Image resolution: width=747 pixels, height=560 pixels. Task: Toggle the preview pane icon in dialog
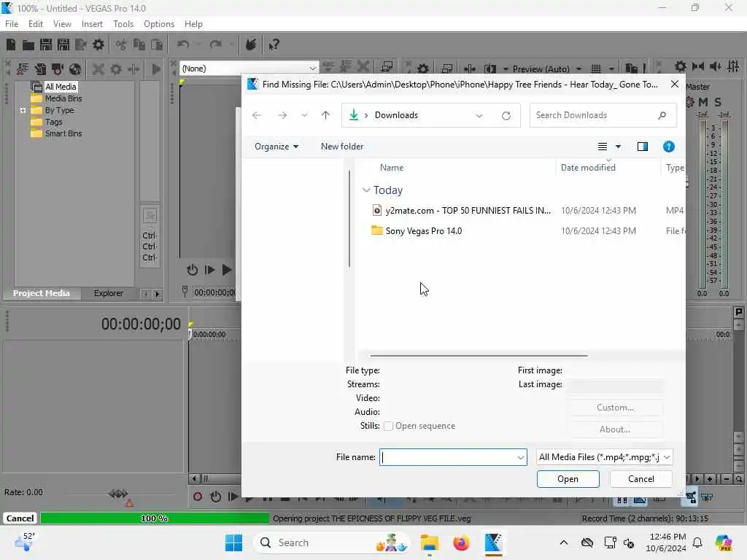point(642,147)
